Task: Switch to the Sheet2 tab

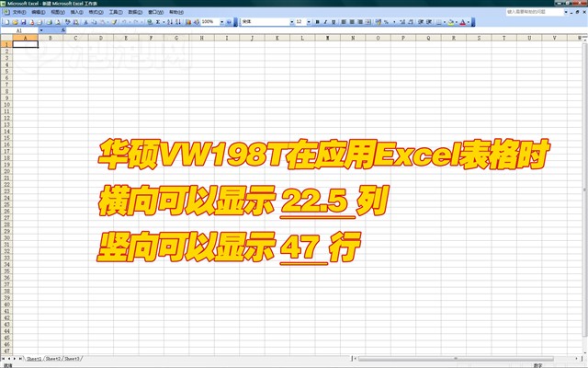Action: (x=53, y=359)
